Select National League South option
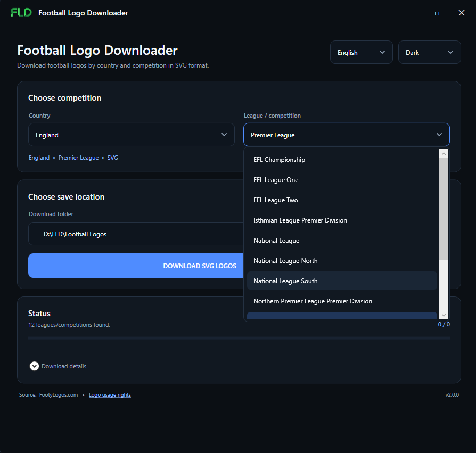The height and width of the screenshot is (453, 476). [x=342, y=281]
